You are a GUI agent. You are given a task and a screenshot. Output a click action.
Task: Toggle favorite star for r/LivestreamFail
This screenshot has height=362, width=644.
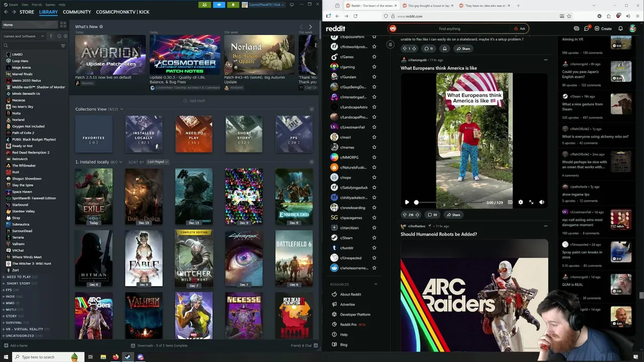click(x=374, y=127)
